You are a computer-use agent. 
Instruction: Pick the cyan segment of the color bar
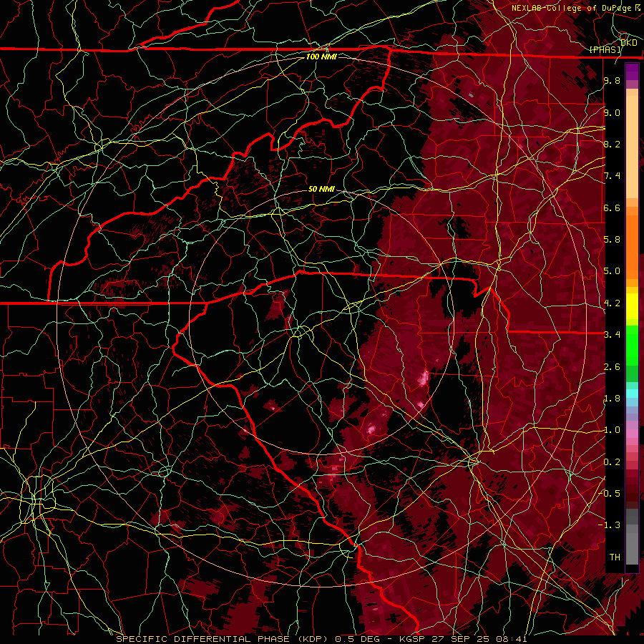coord(632,394)
